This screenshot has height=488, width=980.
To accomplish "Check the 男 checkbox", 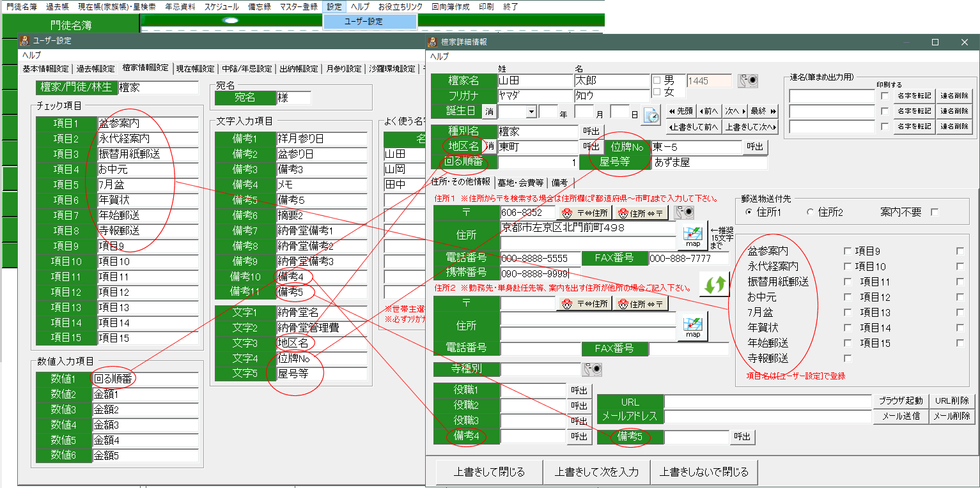I will pos(656,80).
